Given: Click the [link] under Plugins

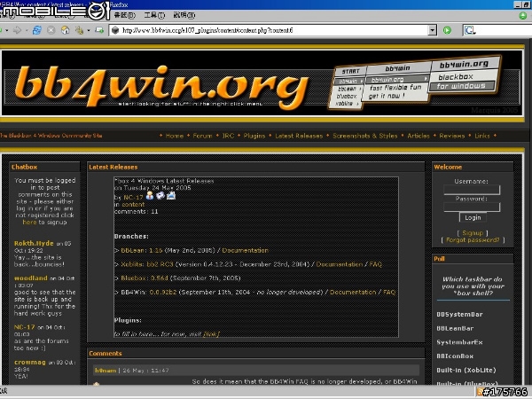Looking at the screenshot, I should pyautogui.click(x=211, y=334).
